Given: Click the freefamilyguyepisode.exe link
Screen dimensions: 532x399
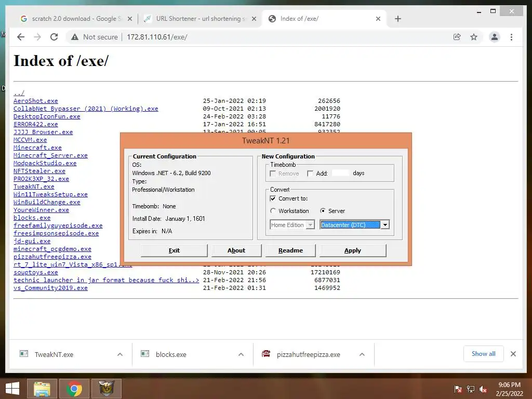Looking at the screenshot, I should 58,225.
